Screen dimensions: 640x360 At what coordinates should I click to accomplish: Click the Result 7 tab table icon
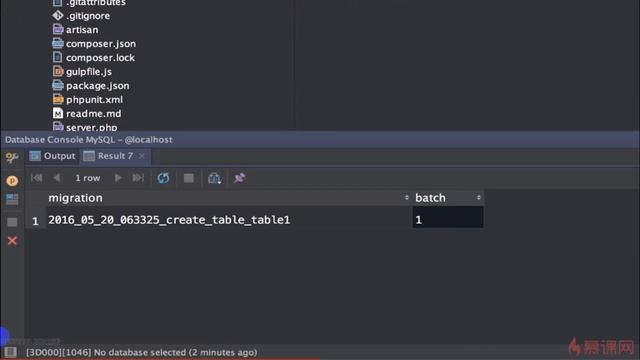[89, 156]
